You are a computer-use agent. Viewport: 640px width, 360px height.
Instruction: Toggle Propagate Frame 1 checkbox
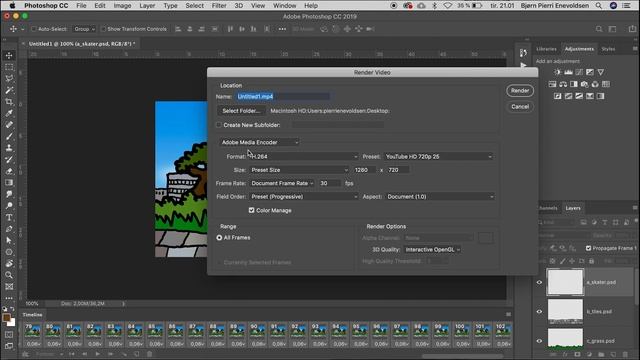tap(588, 248)
